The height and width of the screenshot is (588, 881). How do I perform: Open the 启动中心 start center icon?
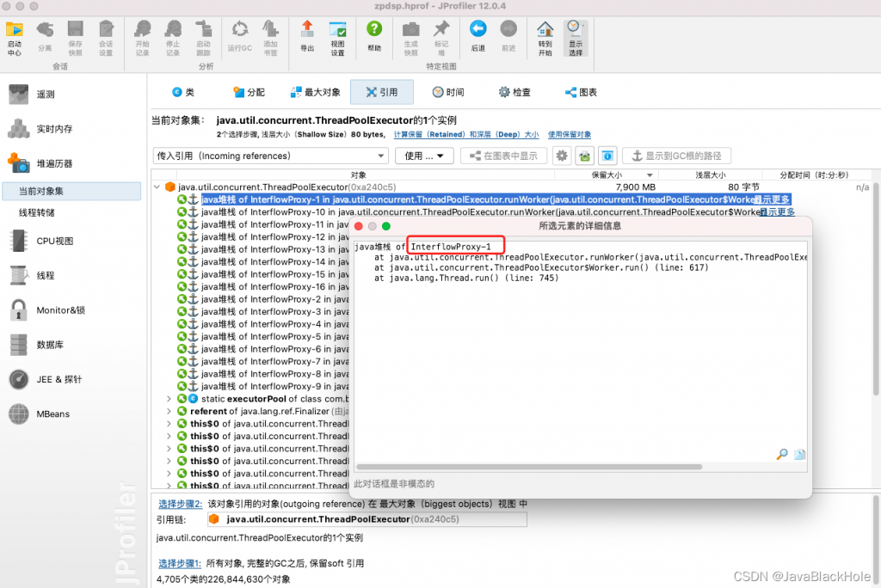point(15,38)
